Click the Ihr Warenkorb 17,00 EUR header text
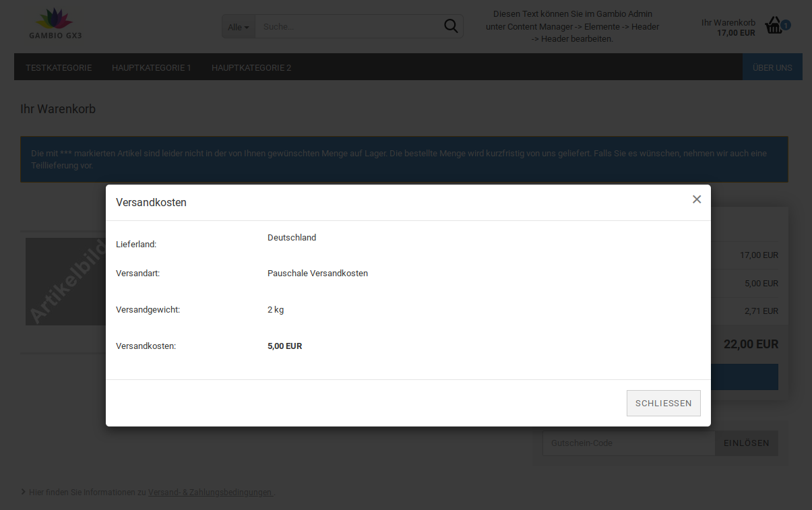This screenshot has height=510, width=812. click(x=728, y=28)
